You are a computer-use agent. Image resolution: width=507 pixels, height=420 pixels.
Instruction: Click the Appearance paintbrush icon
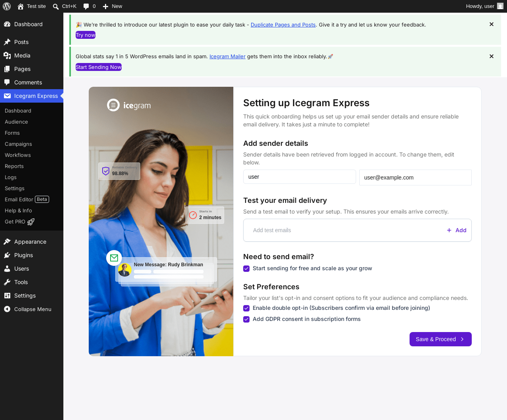pos(7,242)
